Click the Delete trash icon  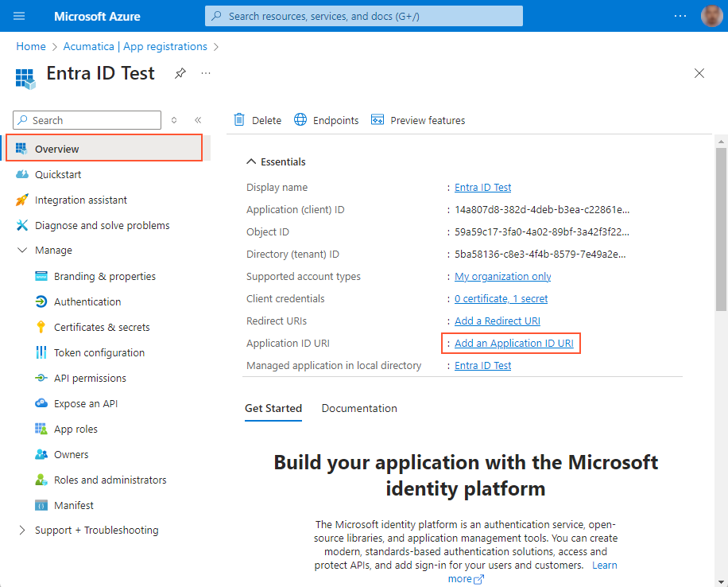point(239,120)
